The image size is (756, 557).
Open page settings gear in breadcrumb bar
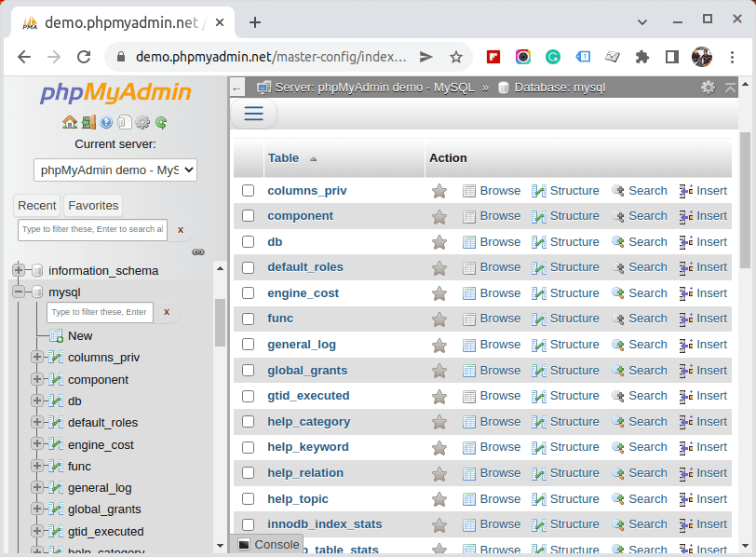[708, 88]
